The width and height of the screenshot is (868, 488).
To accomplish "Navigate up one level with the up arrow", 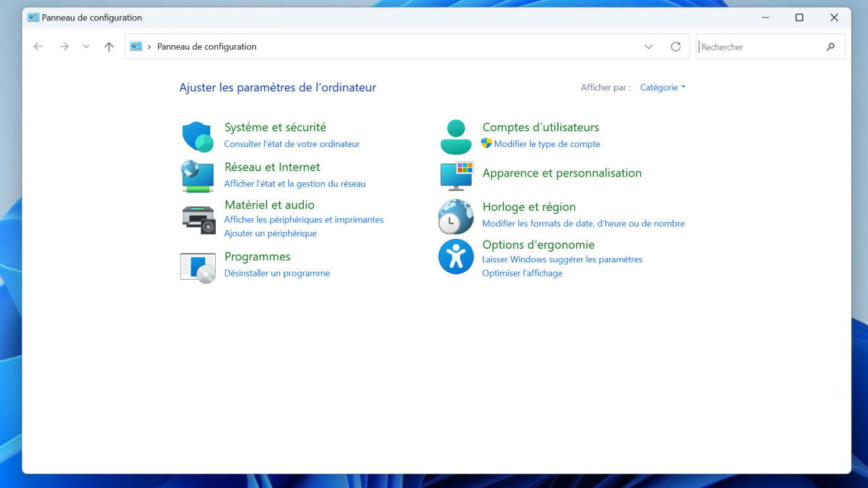I will point(109,47).
